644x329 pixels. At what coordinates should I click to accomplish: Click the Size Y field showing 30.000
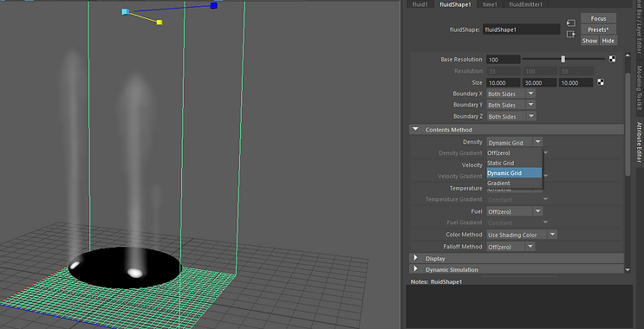tap(539, 82)
